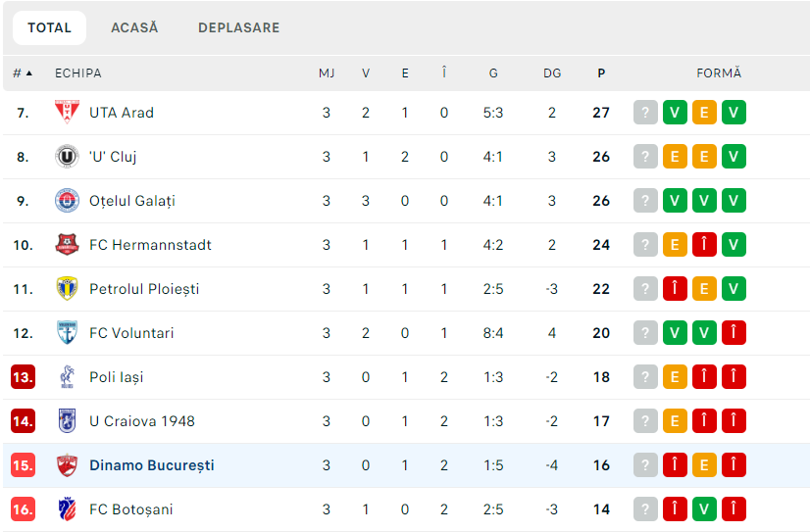
Task: Click FC Botoșani's gray question mark form badge
Action: click(645, 509)
